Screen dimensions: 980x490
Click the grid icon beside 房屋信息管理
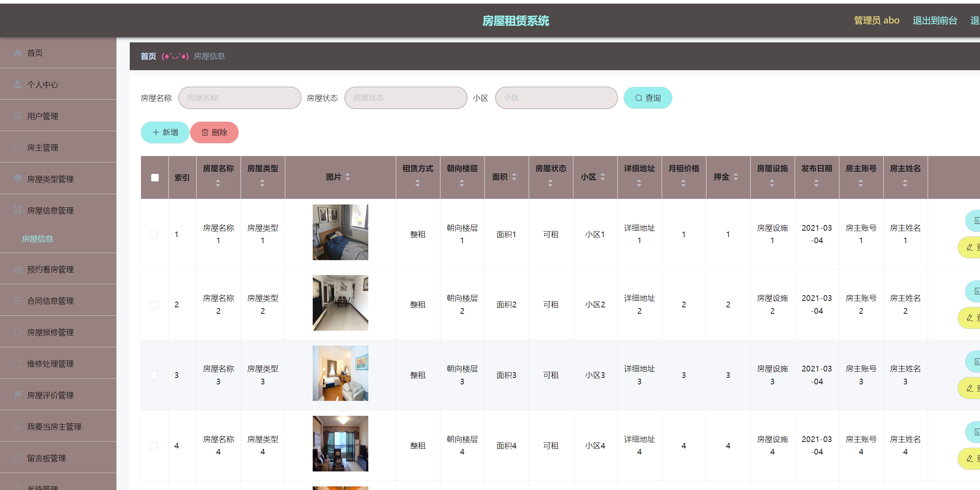click(x=18, y=210)
